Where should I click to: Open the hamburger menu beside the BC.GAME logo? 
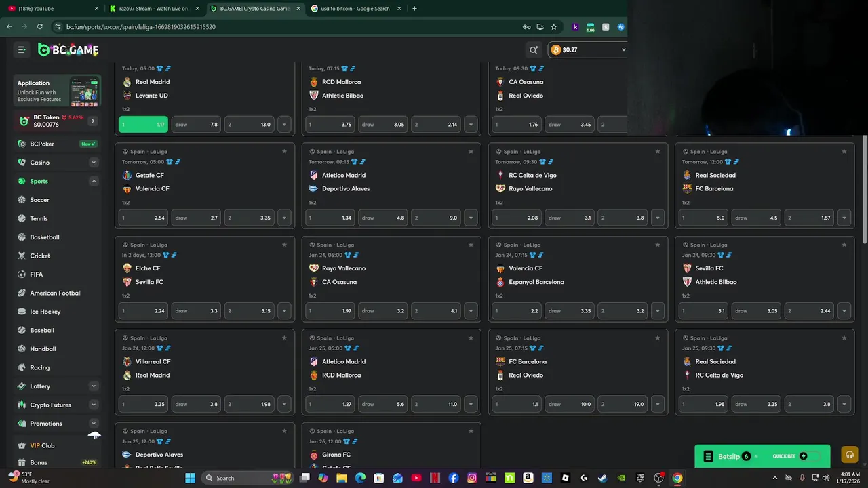[x=22, y=49]
